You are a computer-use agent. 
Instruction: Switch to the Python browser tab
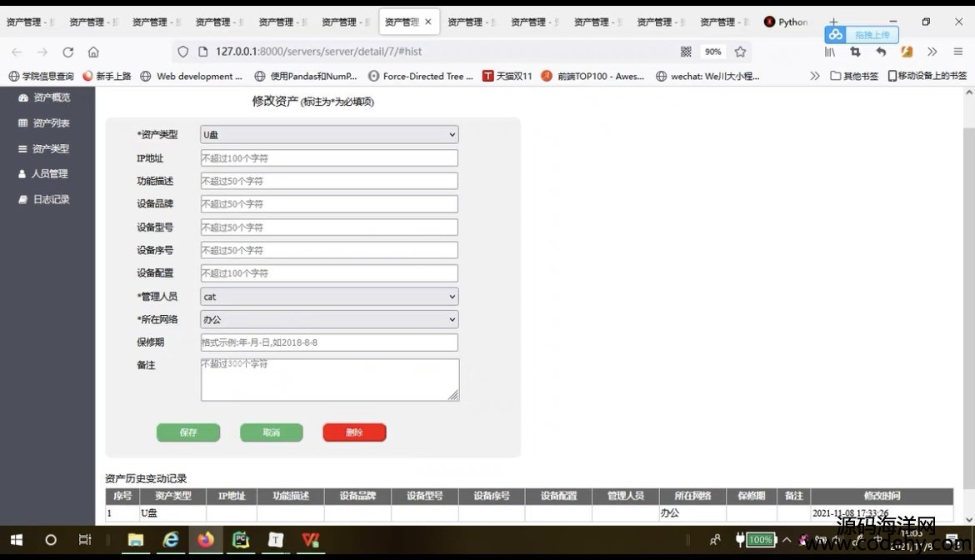point(786,22)
